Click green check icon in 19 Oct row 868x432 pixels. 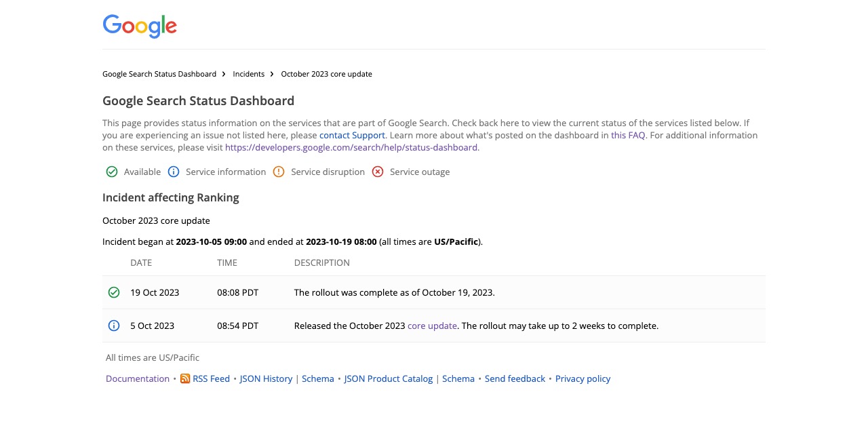pyautogui.click(x=114, y=292)
